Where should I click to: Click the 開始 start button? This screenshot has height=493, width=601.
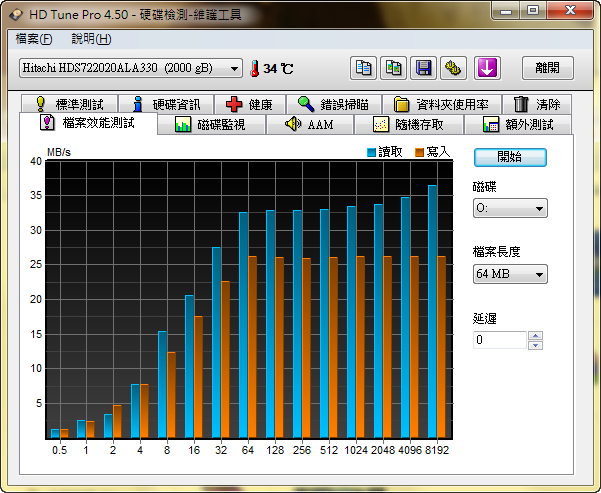(x=510, y=157)
